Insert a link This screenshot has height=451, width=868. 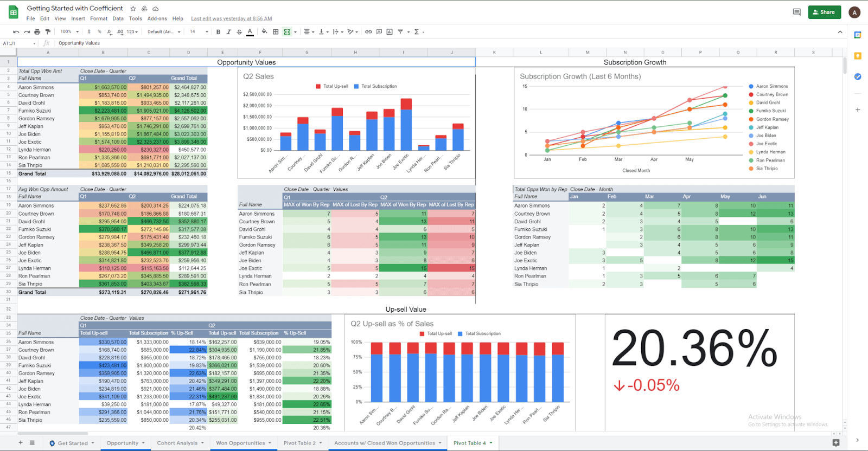point(368,32)
